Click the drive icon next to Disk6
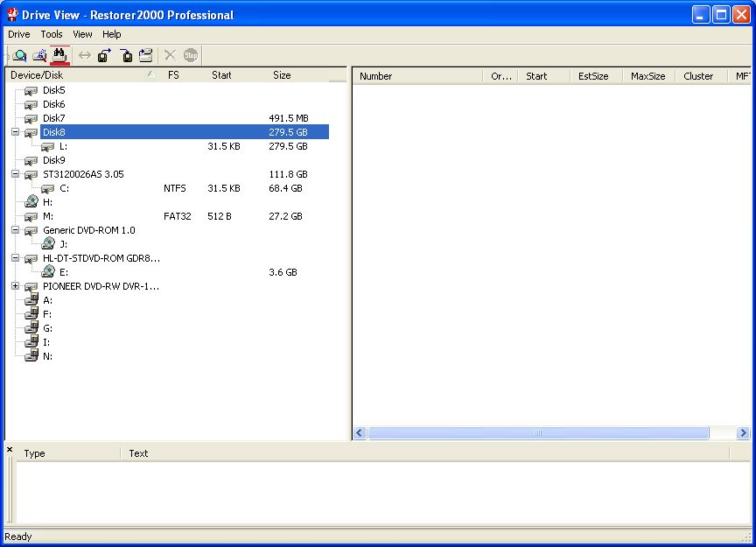The height and width of the screenshot is (547, 756). pos(31,105)
